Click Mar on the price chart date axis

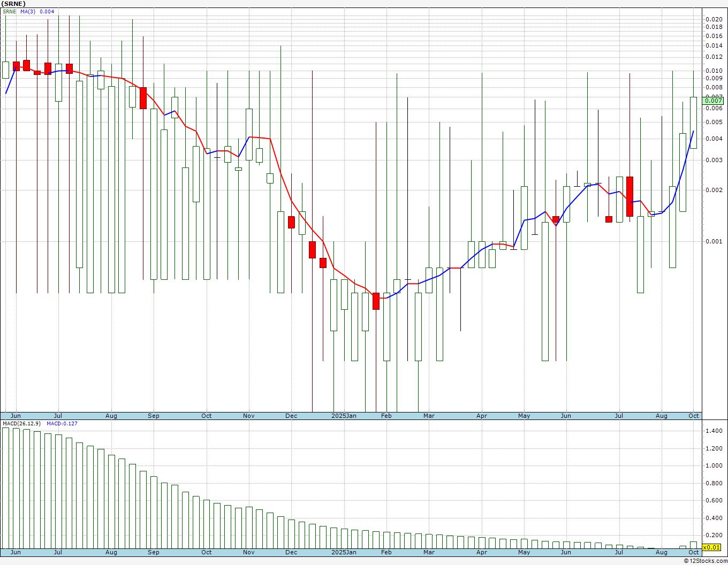click(429, 416)
